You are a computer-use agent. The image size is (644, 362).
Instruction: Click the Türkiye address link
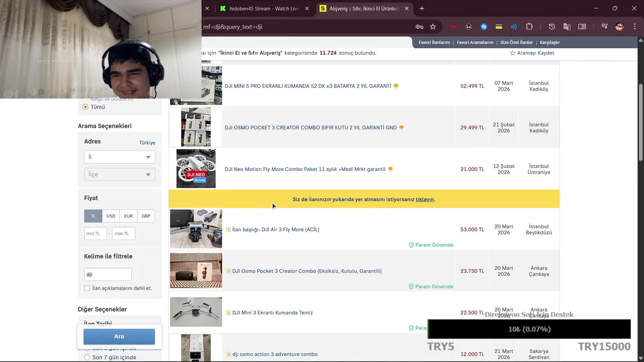click(x=147, y=143)
